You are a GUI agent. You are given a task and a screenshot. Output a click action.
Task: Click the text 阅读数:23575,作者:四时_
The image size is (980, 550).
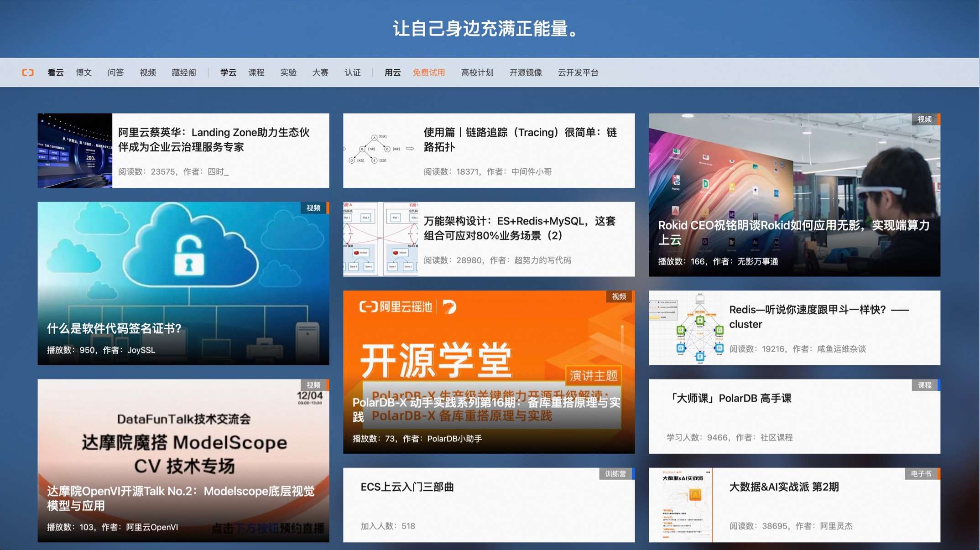tap(173, 171)
